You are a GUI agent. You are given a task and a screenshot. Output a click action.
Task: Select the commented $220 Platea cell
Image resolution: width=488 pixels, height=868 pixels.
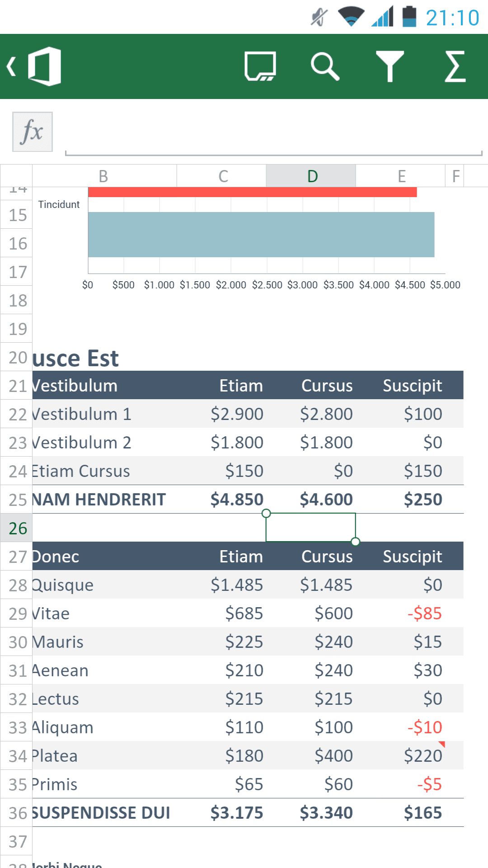[400, 756]
